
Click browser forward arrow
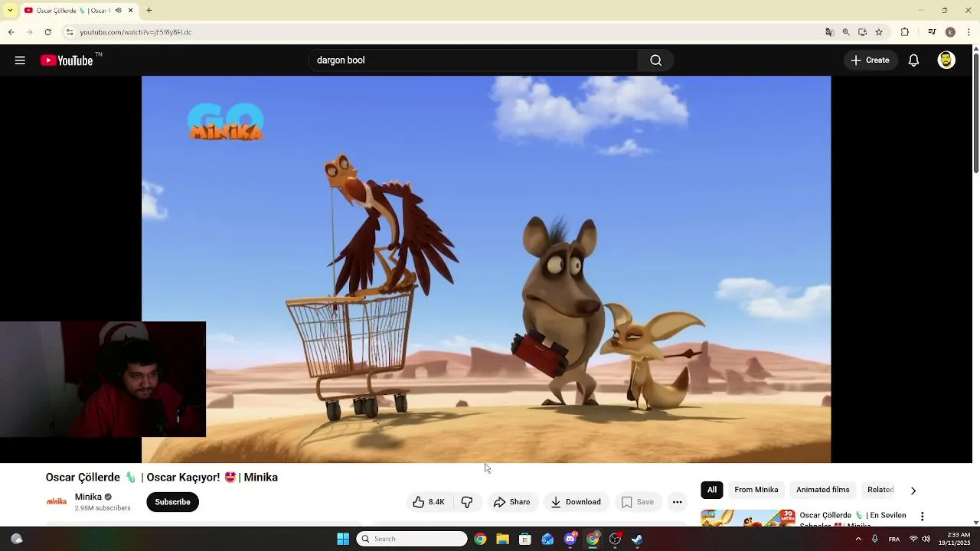pyautogui.click(x=29, y=32)
